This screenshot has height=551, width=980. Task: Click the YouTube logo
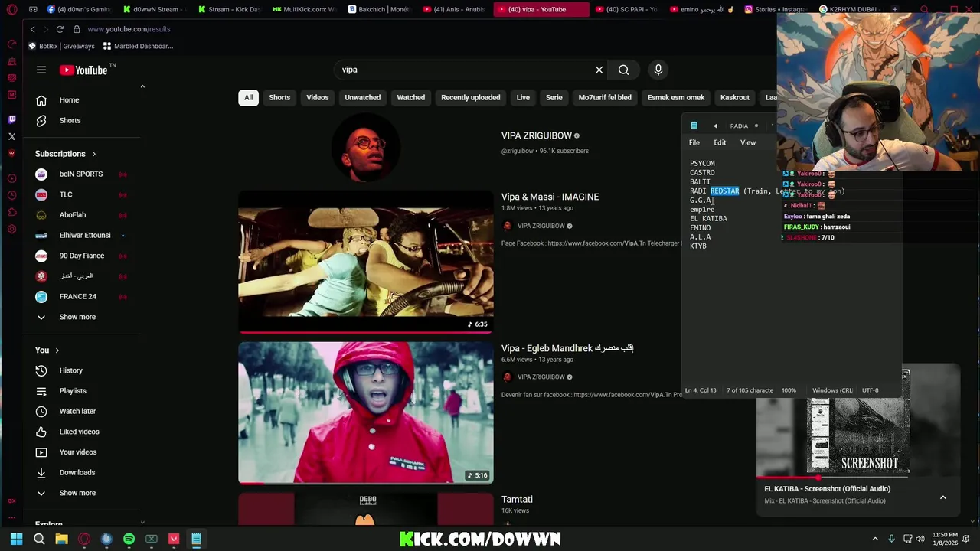tap(83, 70)
